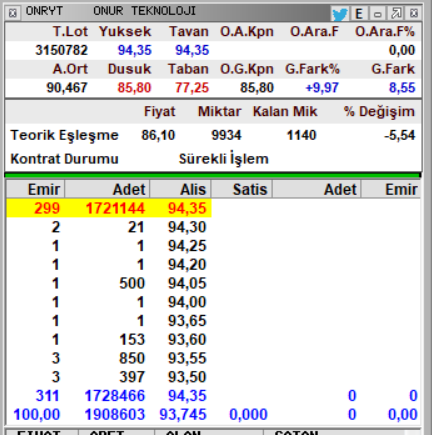Click the Sürekli İşlem status text

(x=224, y=159)
